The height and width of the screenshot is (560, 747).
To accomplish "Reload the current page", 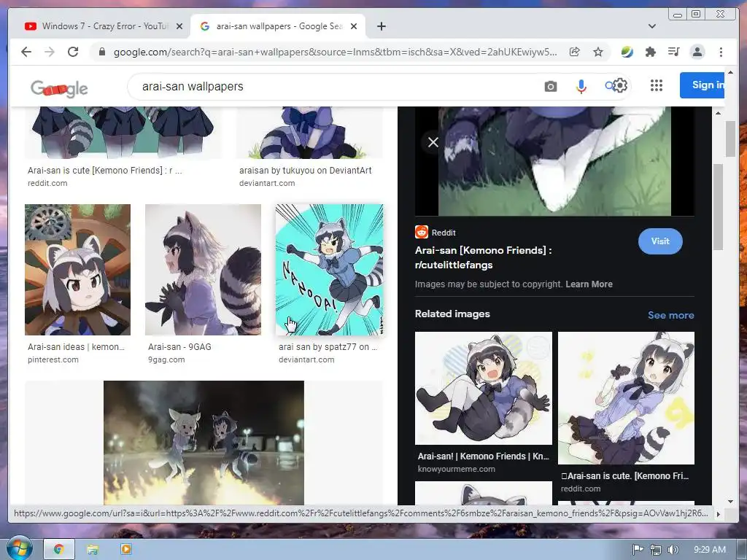I will pos(73,52).
